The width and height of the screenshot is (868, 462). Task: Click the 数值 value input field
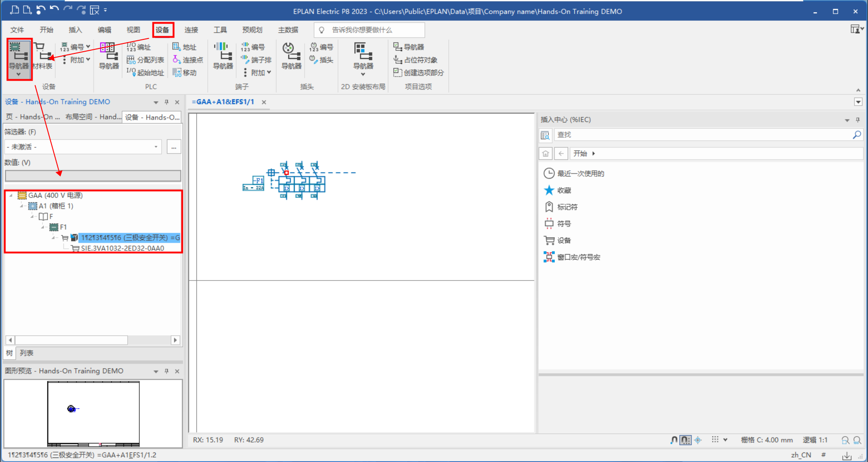pos(93,176)
